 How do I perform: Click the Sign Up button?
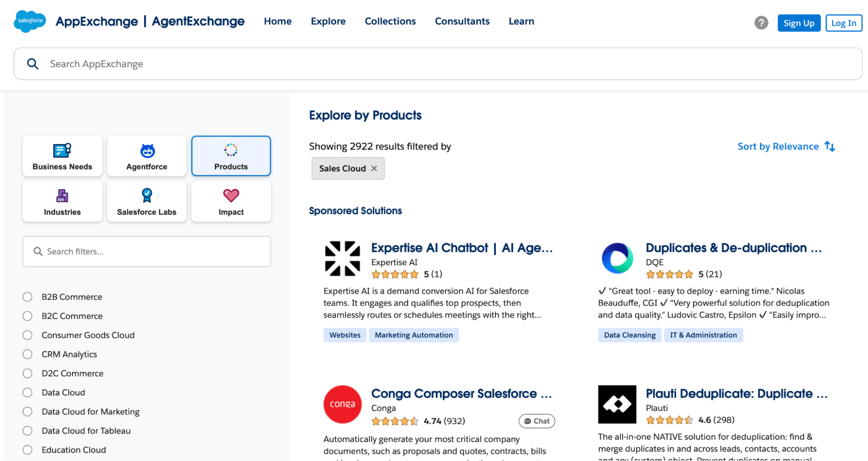click(799, 23)
